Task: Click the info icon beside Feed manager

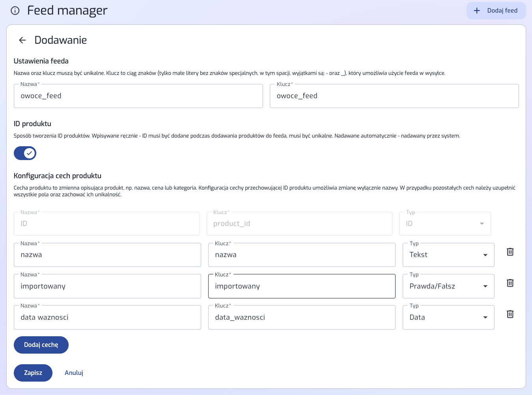Action: click(15, 11)
